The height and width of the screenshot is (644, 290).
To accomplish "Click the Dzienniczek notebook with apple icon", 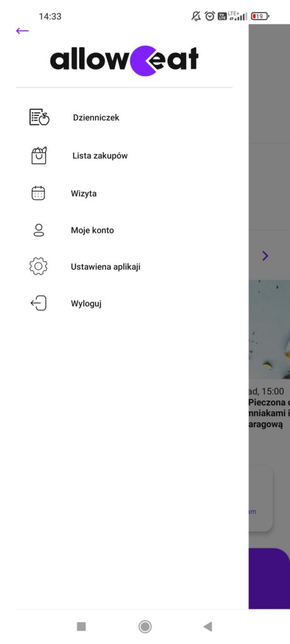I will (x=40, y=117).
